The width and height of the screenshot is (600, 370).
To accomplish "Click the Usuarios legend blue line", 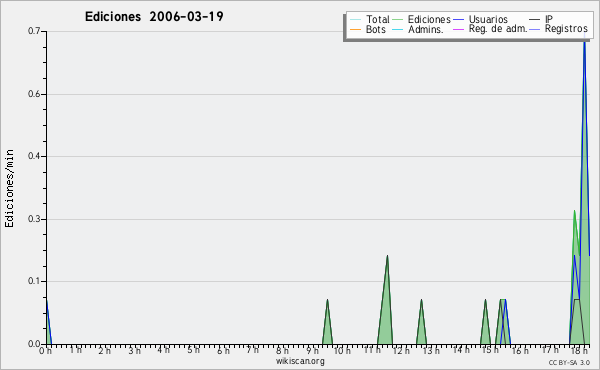I will pyautogui.click(x=458, y=20).
